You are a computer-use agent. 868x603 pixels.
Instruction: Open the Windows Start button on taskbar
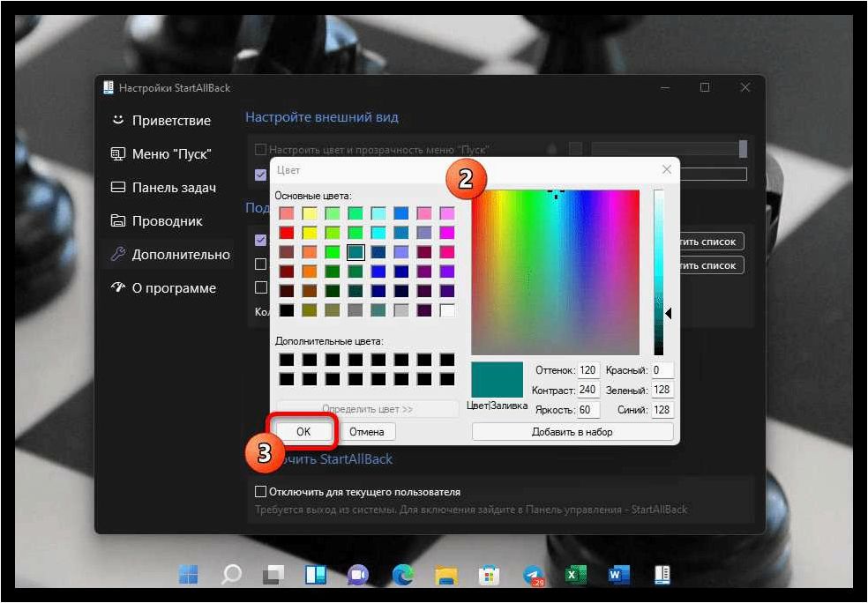[x=188, y=576]
